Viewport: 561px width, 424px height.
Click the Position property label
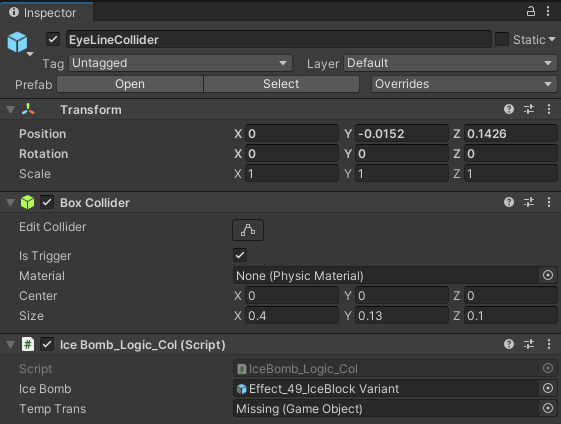click(43, 134)
